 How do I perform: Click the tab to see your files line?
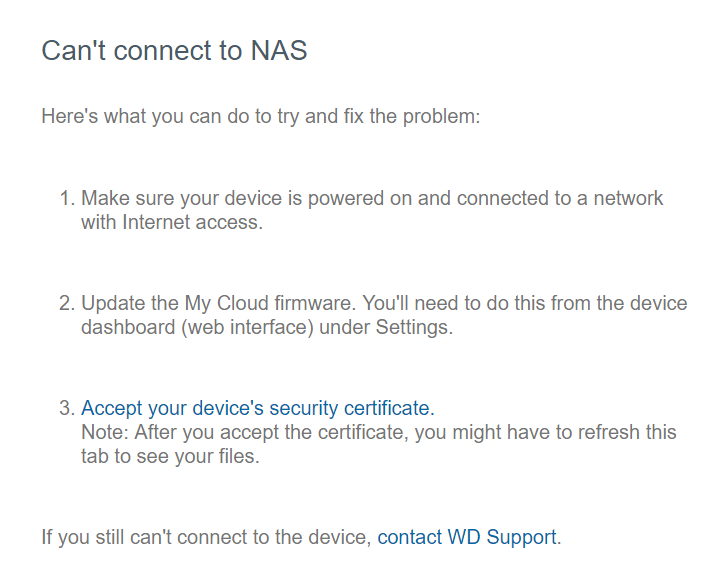(x=170, y=456)
